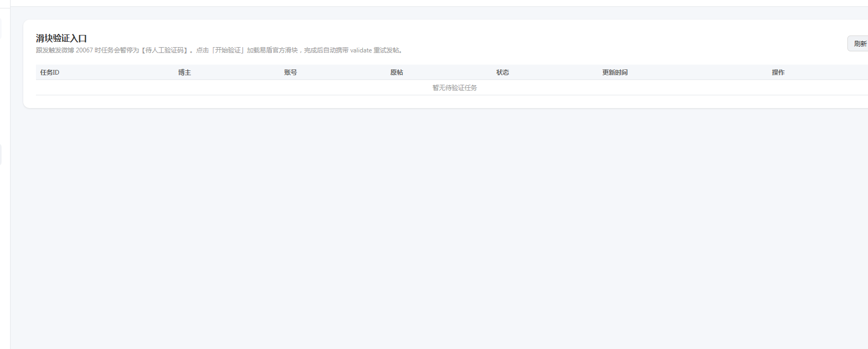868x349 pixels.
Task: Select the 操作 column header
Action: 778,73
